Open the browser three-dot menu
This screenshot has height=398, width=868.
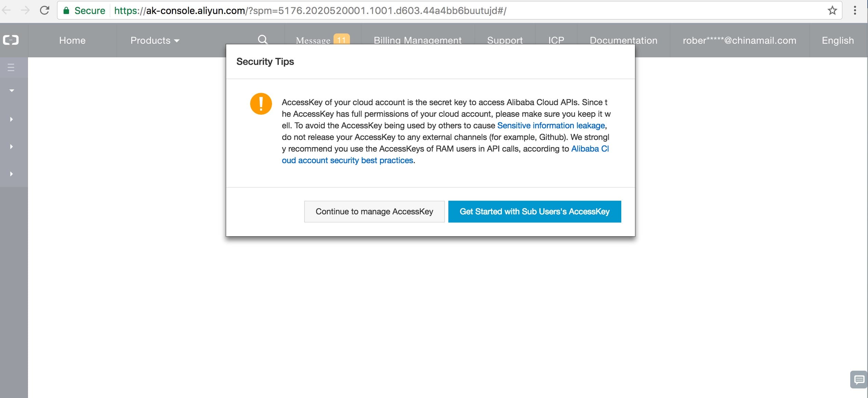click(855, 10)
